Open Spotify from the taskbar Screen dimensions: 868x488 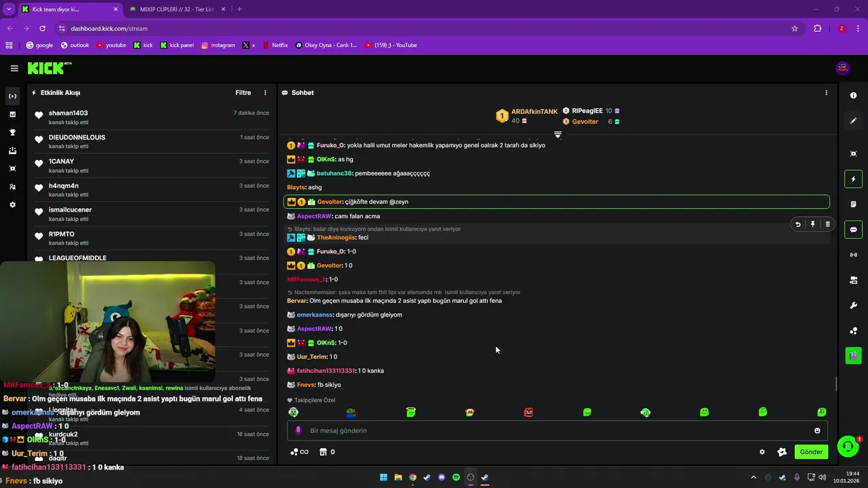[x=456, y=477]
